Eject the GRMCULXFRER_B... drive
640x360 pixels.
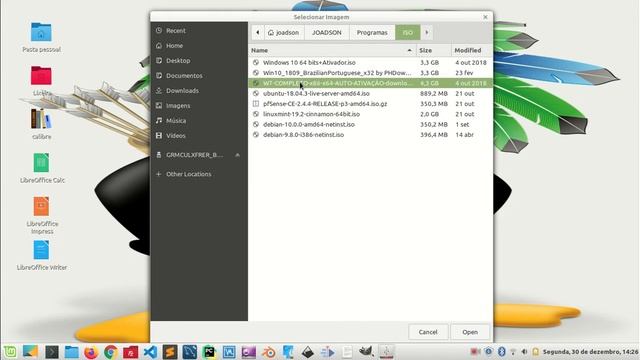(x=238, y=155)
